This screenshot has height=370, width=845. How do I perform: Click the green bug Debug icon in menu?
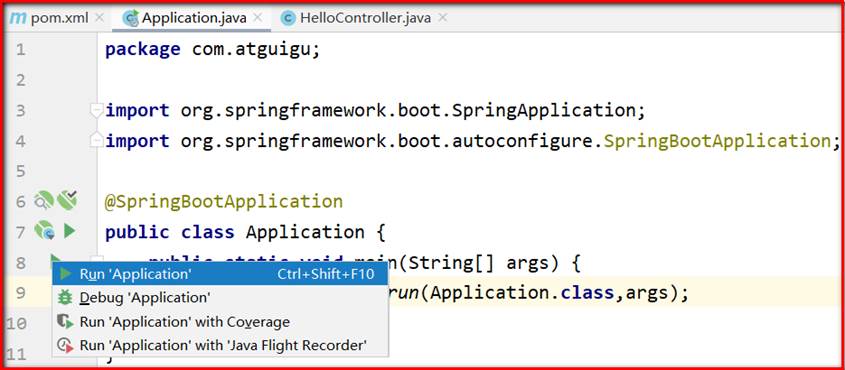pyautogui.click(x=65, y=297)
